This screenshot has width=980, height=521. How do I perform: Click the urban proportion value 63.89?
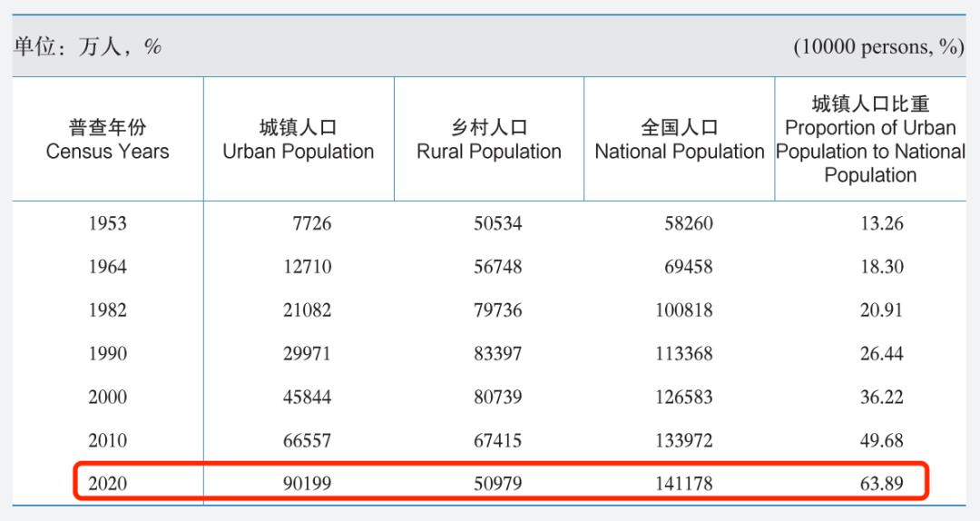(881, 484)
